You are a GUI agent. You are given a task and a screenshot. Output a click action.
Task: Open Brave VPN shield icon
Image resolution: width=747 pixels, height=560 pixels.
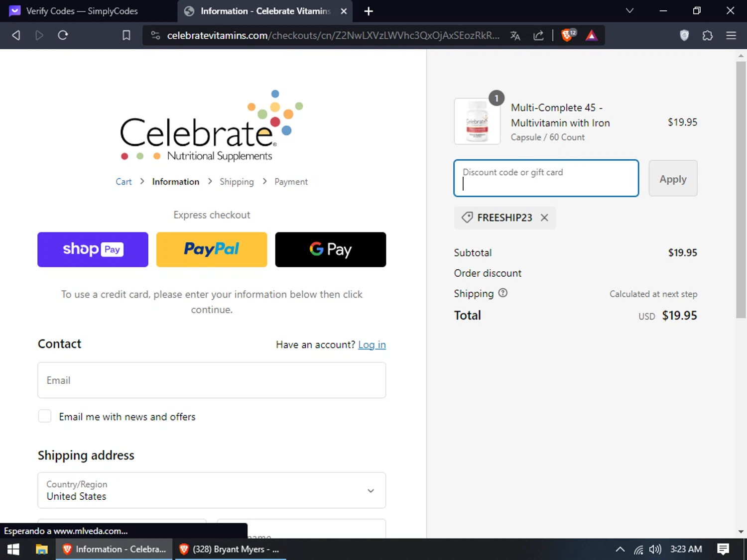684,35
